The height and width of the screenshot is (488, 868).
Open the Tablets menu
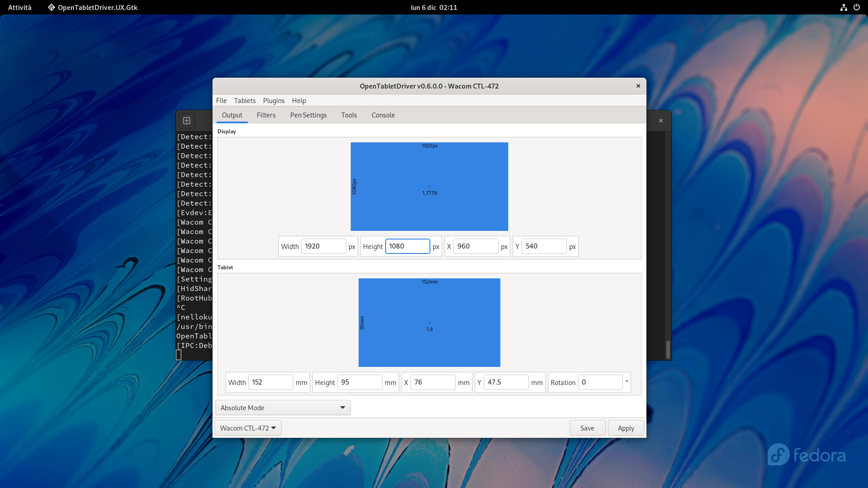[245, 100]
